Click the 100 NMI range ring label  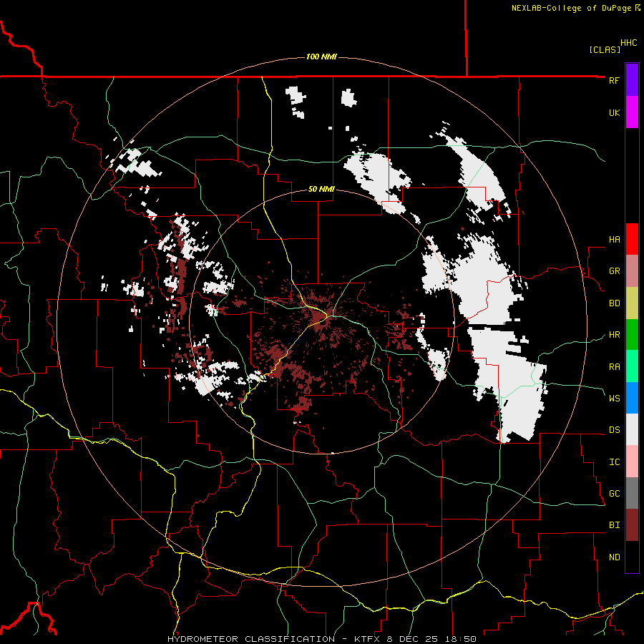click(321, 57)
